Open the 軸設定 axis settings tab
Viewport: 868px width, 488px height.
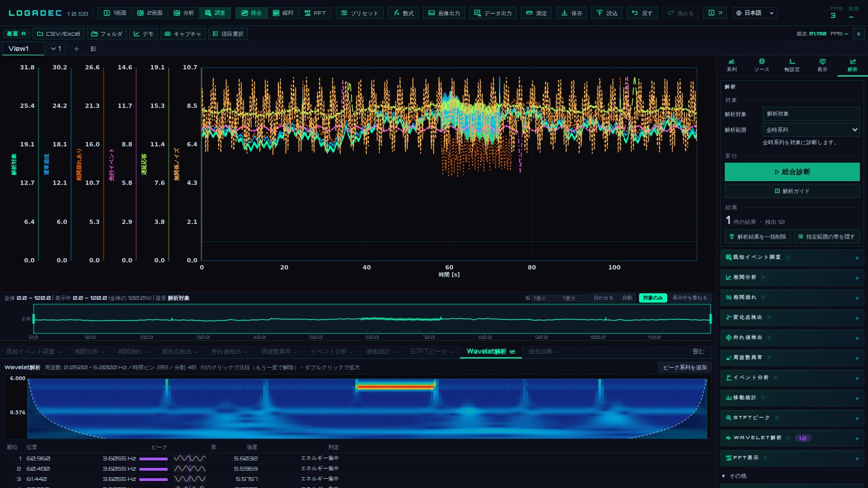point(792,66)
